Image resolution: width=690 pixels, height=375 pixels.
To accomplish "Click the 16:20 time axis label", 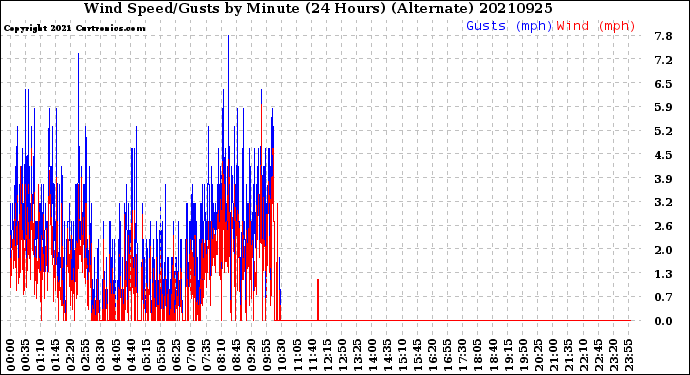I will (x=432, y=355).
